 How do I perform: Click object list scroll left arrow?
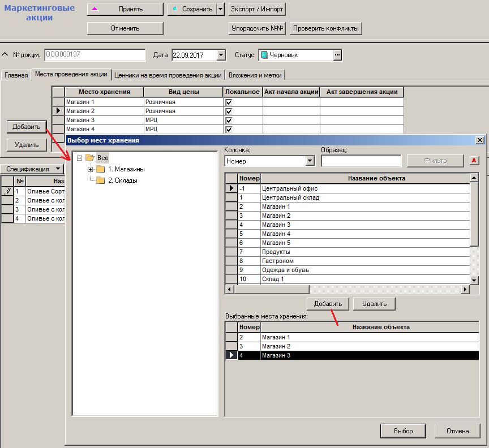(230, 289)
